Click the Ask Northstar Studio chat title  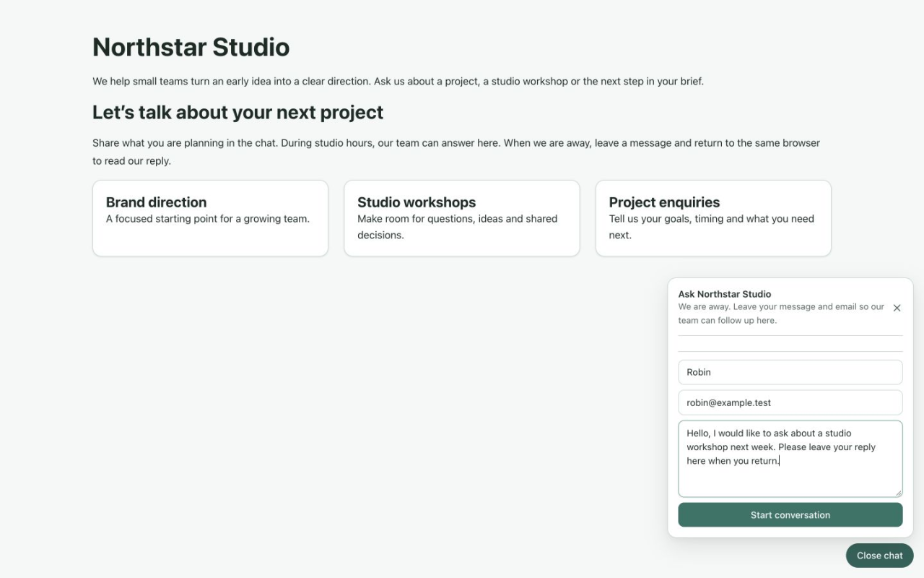coord(725,294)
